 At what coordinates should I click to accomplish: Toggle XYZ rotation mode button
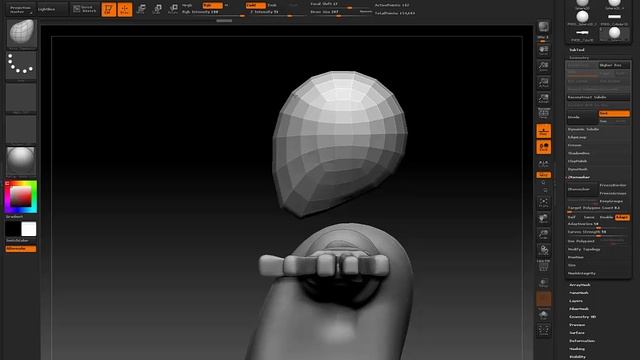(x=543, y=175)
